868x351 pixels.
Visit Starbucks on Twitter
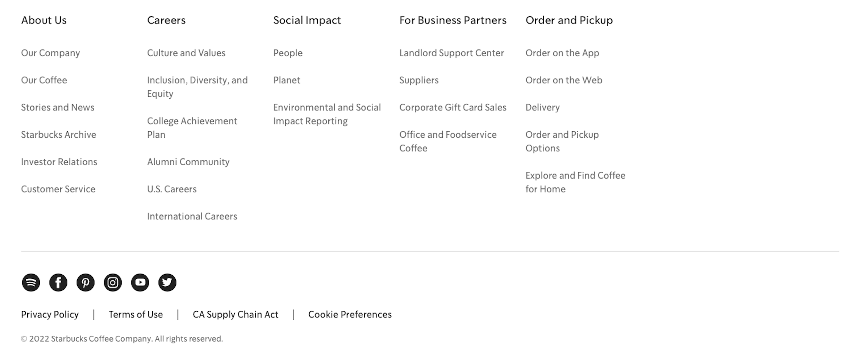click(x=167, y=282)
